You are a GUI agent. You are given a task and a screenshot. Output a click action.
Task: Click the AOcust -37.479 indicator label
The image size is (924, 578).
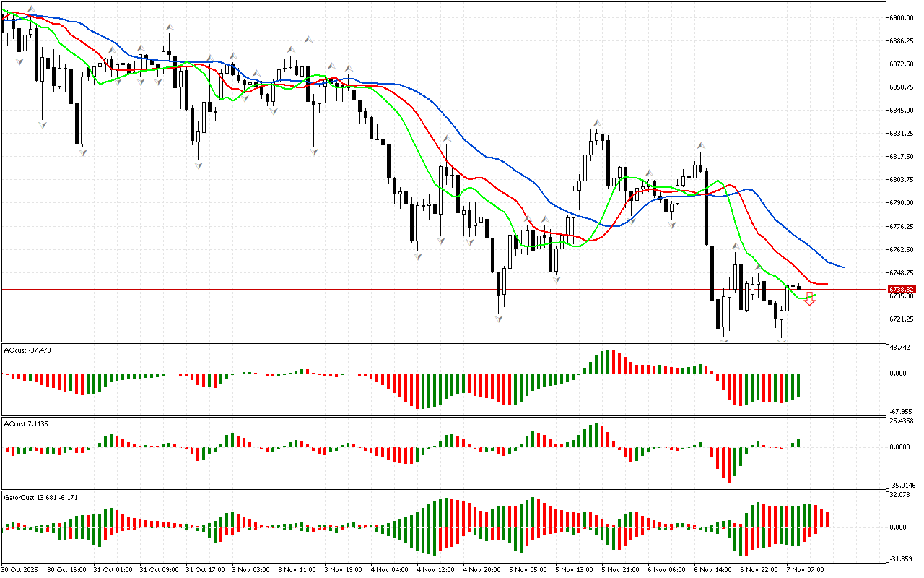(27, 350)
